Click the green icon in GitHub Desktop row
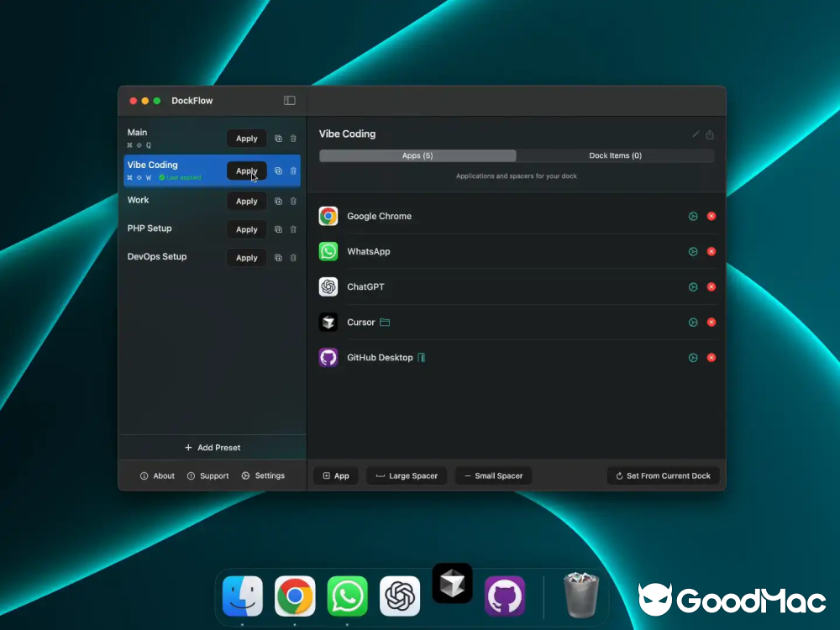Viewport: 840px width, 630px height. coord(693,358)
